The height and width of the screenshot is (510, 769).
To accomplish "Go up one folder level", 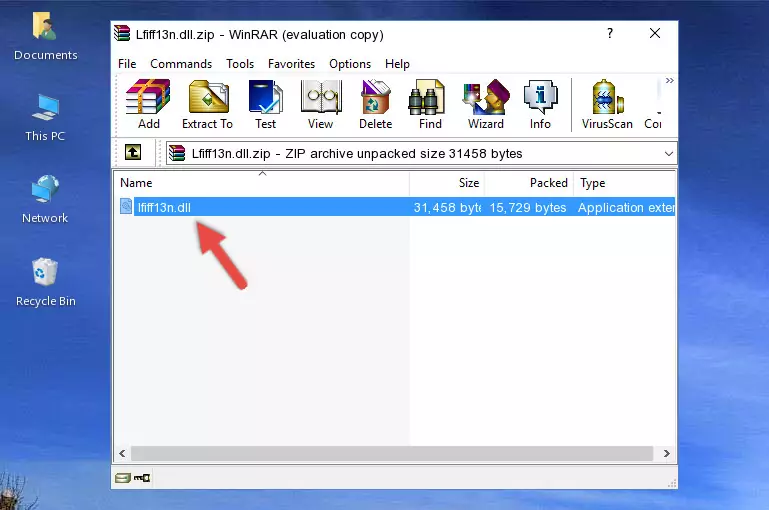I will 133,153.
